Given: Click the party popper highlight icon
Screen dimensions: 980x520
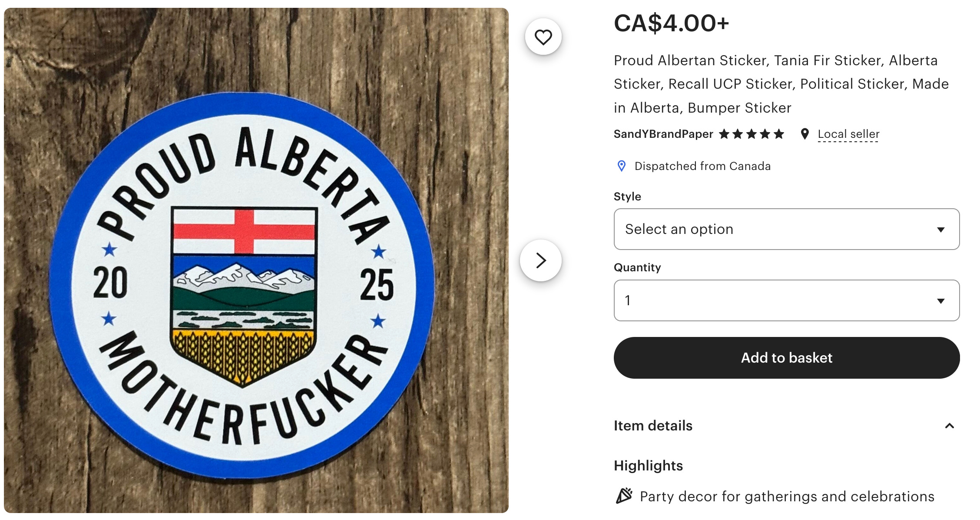Looking at the screenshot, I should coord(624,496).
